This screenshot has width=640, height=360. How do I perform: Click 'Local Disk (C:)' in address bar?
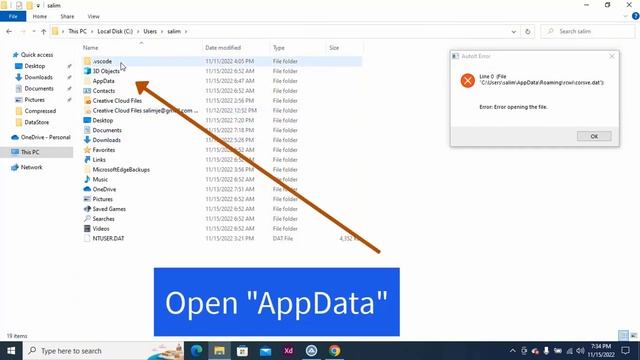[x=115, y=31]
